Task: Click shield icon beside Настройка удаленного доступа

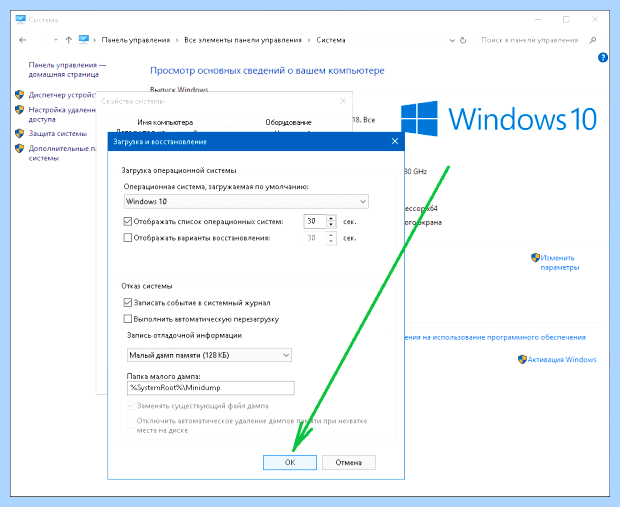Action: coord(19,110)
